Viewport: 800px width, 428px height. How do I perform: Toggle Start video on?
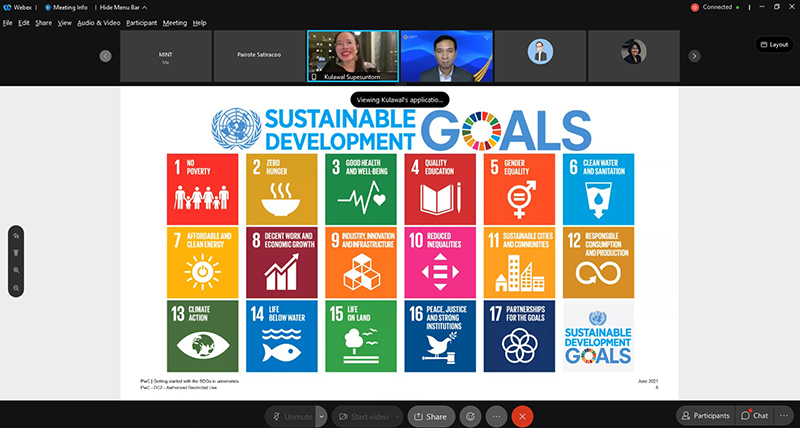360,415
